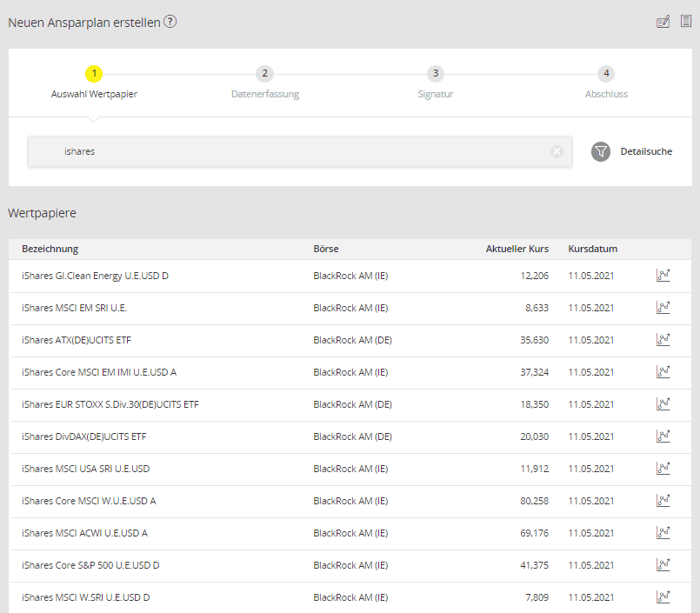Open chart for iShares Gl.Clean Energy
Screen dimensions: 700x613
(x=663, y=276)
